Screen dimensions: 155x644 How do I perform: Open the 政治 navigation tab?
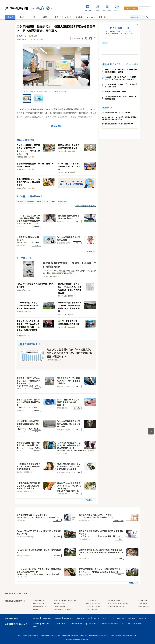[x=57, y=17]
